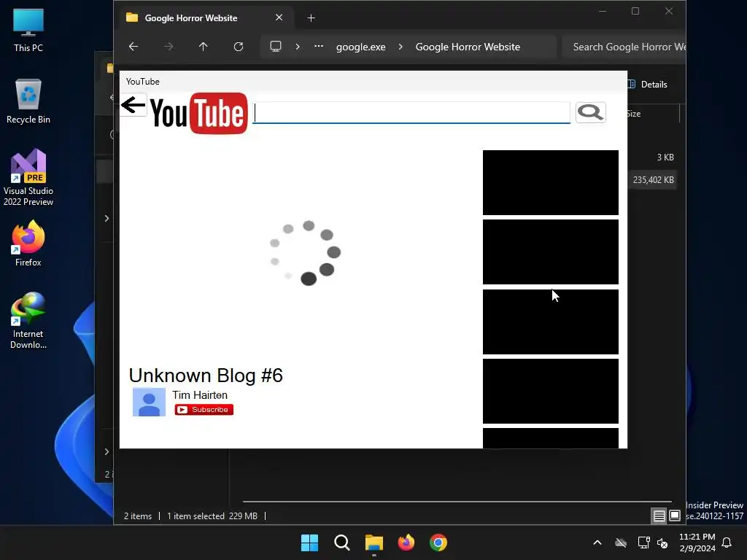
Task: Open the notification bell
Action: (727, 542)
